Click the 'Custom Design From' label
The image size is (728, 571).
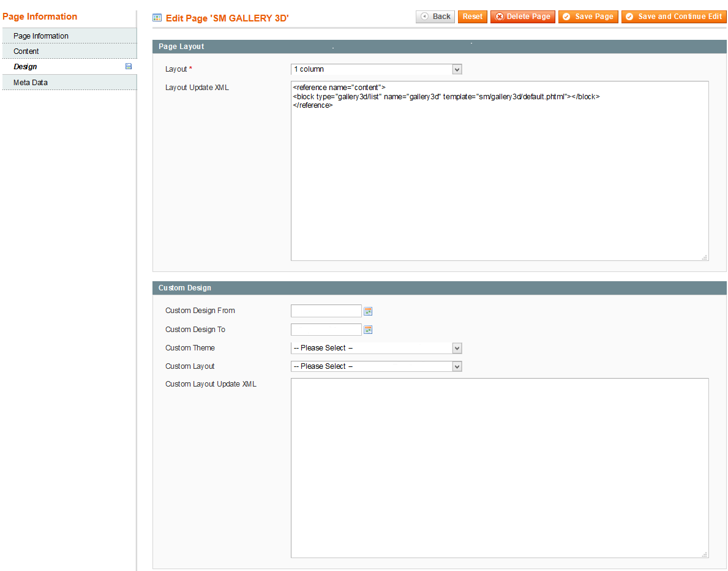[200, 311]
